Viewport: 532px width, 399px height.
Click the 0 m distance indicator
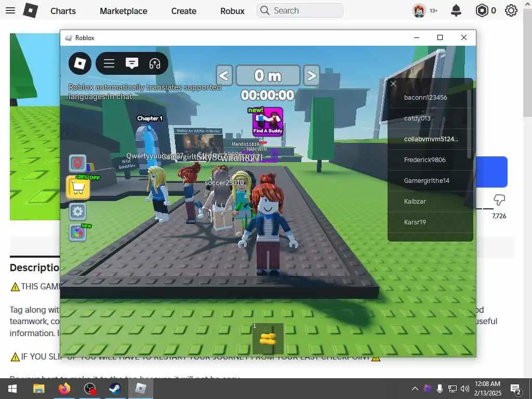coord(268,75)
